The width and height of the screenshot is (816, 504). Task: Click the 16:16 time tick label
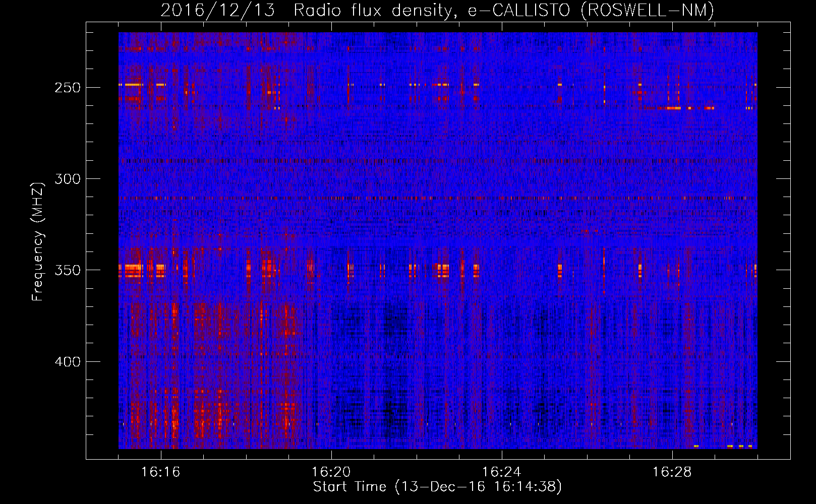pyautogui.click(x=160, y=472)
